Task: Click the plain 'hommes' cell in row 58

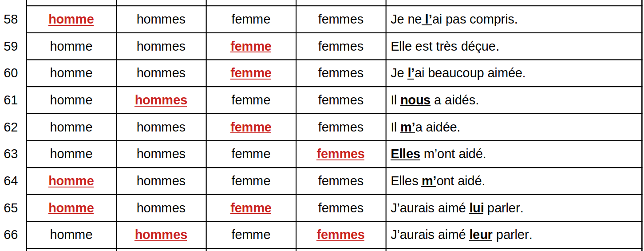Action: pyautogui.click(x=161, y=20)
